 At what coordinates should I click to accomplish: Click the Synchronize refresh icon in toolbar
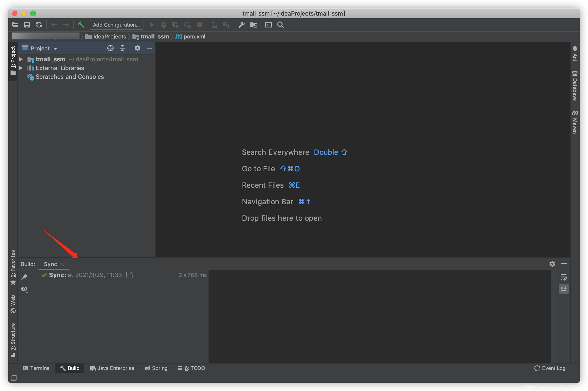(x=39, y=25)
